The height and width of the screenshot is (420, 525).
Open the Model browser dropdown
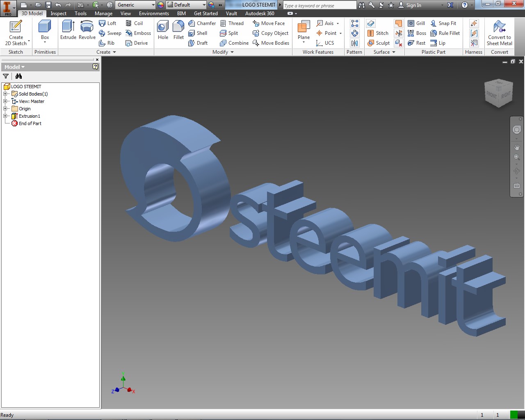point(15,67)
